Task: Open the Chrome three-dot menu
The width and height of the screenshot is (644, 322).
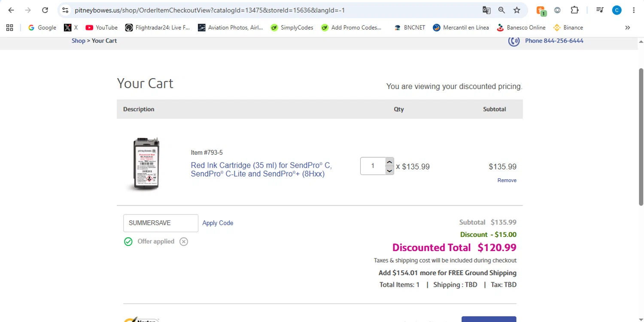Action: point(634,10)
